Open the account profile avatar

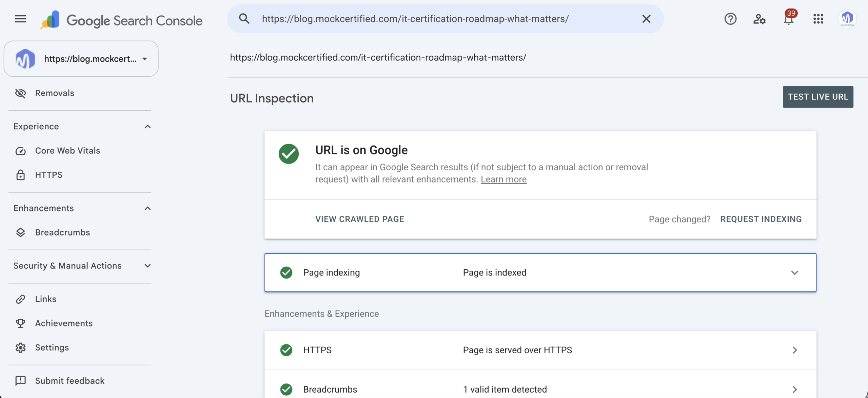847,19
